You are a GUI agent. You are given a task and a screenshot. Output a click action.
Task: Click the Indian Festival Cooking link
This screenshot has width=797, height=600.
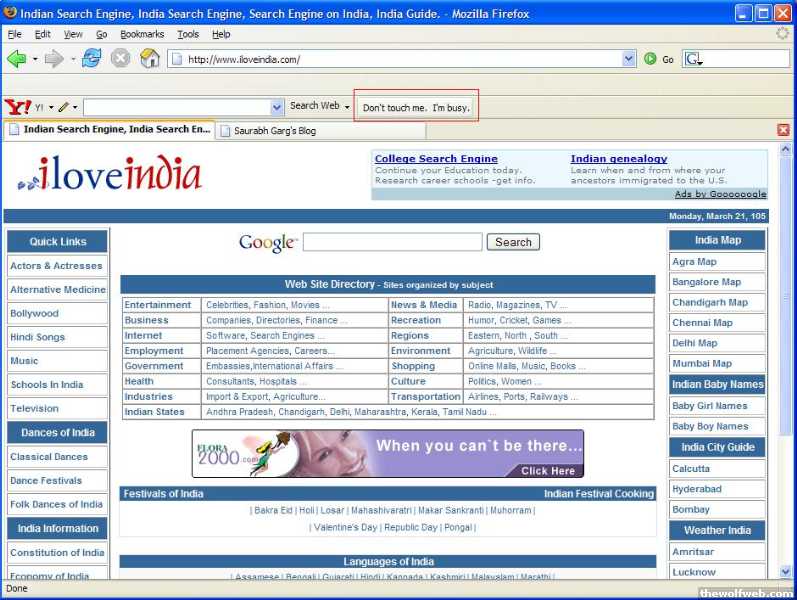pos(599,494)
